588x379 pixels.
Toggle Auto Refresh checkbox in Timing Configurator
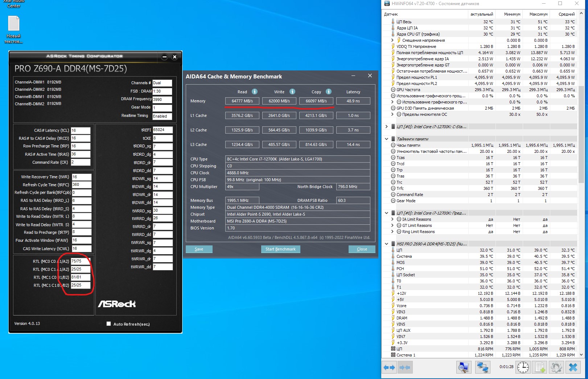(x=108, y=324)
